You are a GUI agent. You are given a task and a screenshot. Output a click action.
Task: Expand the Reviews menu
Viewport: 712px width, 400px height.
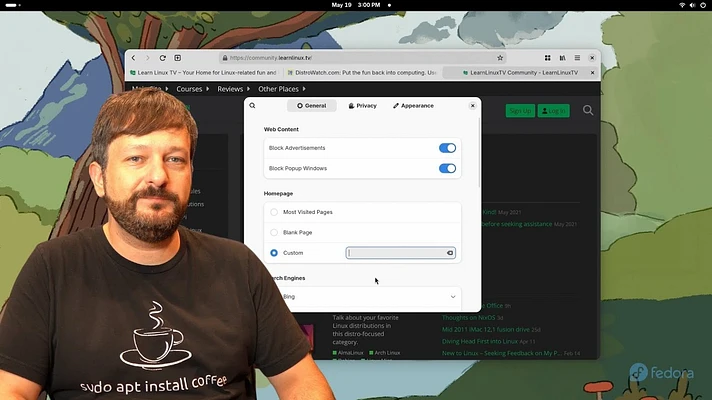(233, 89)
